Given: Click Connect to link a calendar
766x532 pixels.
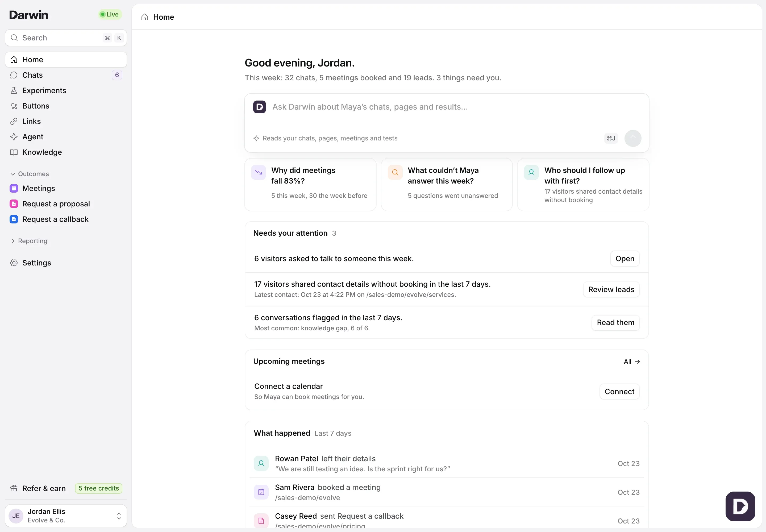Looking at the screenshot, I should point(619,392).
